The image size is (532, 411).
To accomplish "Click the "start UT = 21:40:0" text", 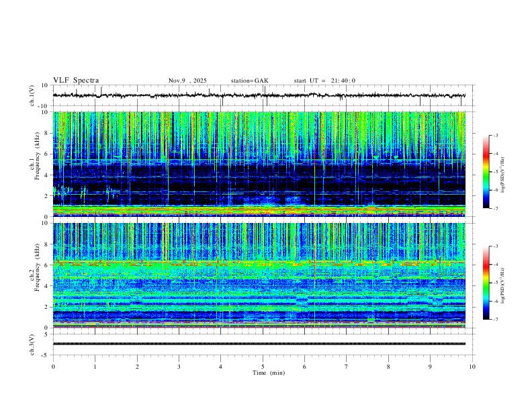I will point(324,81).
